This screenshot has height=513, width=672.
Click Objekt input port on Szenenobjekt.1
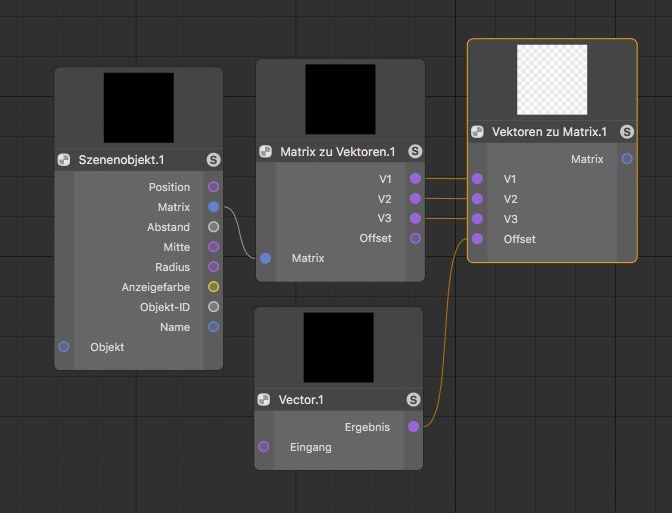pos(64,347)
